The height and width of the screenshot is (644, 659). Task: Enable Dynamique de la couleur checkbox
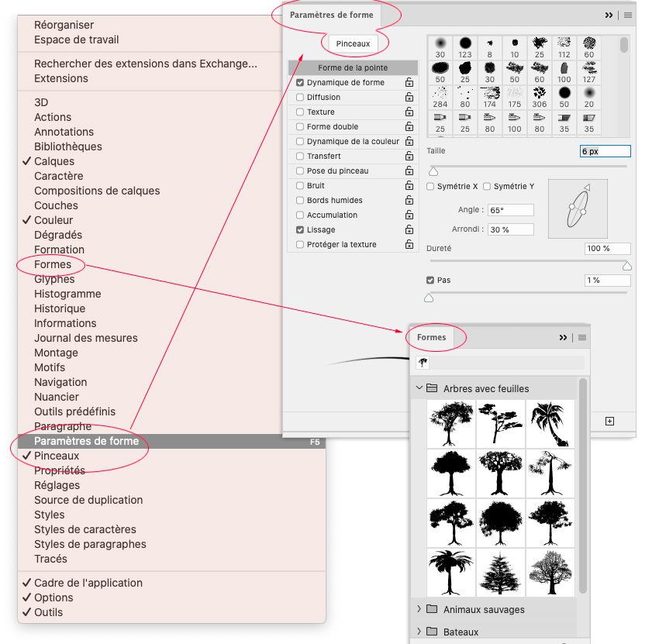[x=300, y=142]
